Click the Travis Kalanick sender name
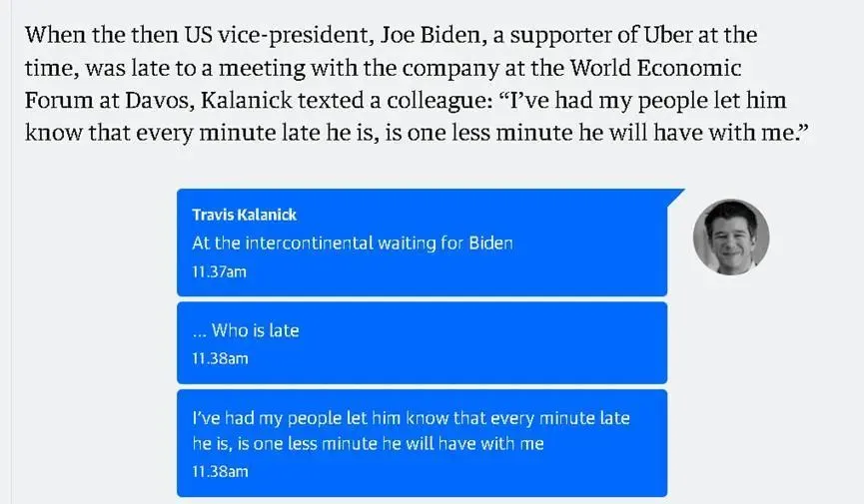 [x=244, y=215]
